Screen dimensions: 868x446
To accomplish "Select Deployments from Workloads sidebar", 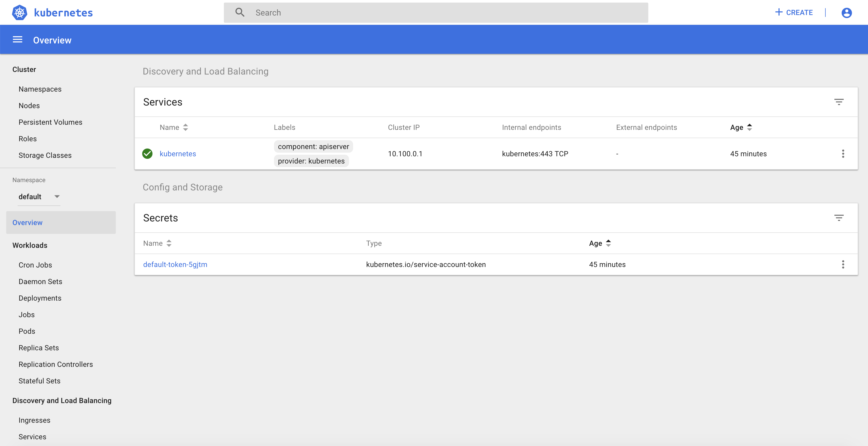I will click(40, 298).
